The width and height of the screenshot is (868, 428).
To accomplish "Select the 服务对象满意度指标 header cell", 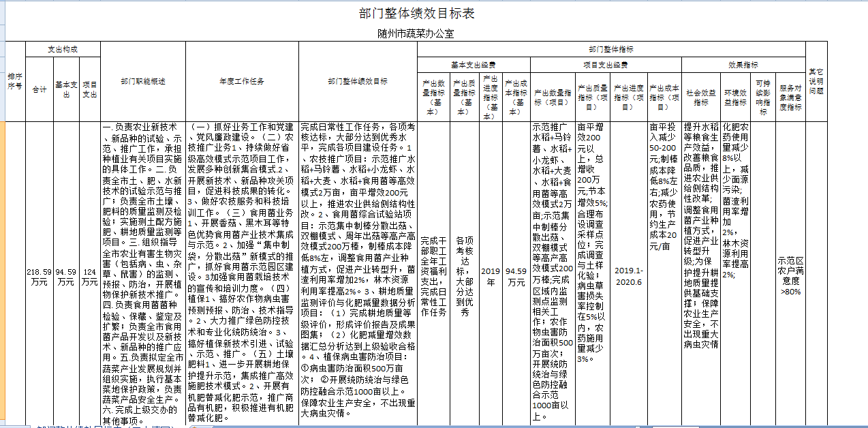I will tap(791, 97).
